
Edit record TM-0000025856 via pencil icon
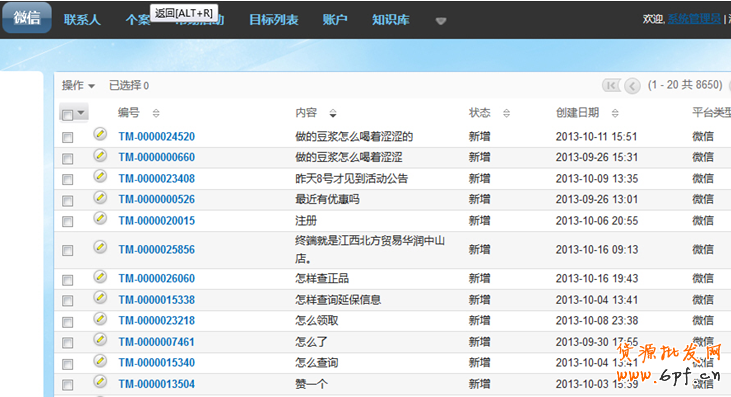coord(100,247)
